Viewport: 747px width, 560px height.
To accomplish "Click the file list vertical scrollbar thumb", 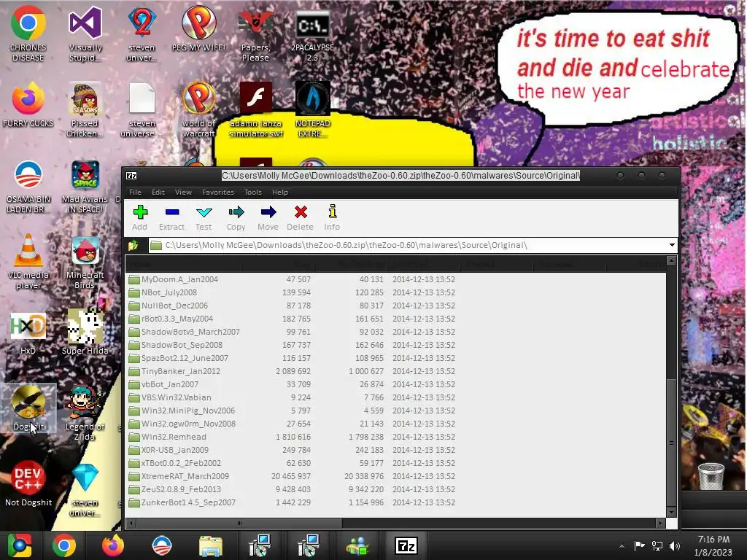I will [x=671, y=443].
